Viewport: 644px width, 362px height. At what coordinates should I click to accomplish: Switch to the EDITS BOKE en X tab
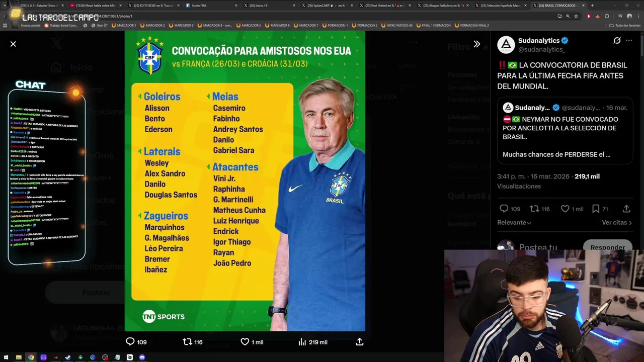coord(153,6)
